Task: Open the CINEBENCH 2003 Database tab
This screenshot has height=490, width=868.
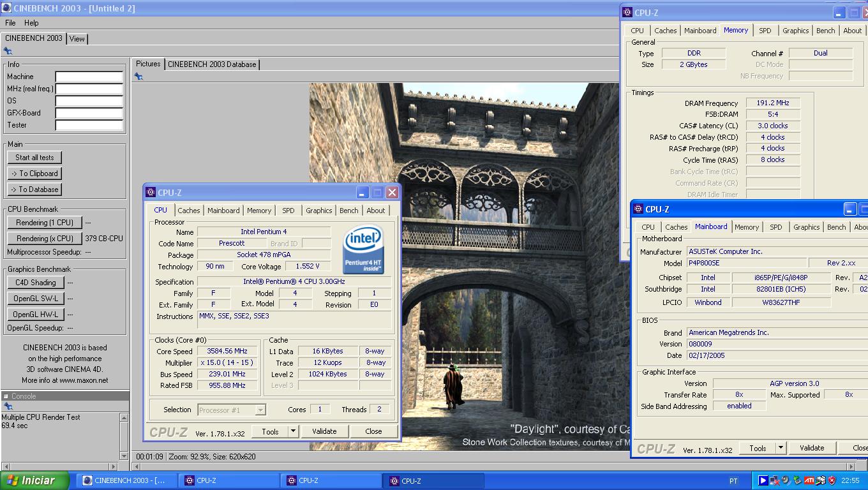Action: [212, 64]
